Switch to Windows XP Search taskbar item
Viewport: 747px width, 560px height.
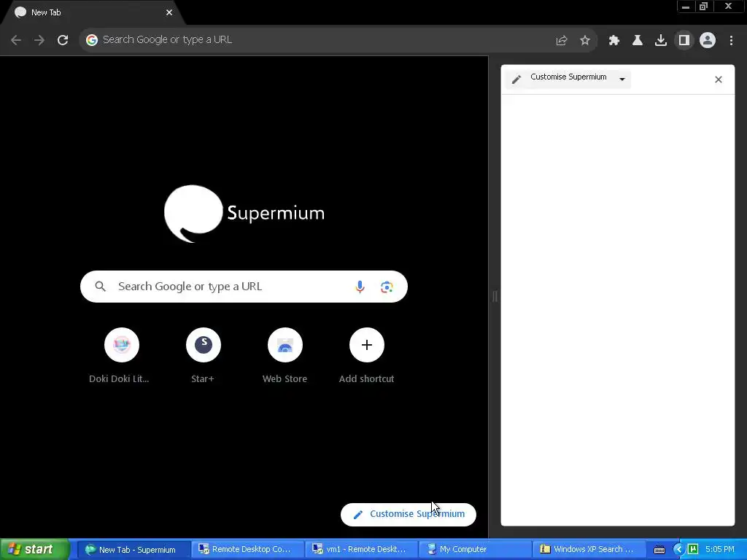click(x=589, y=550)
